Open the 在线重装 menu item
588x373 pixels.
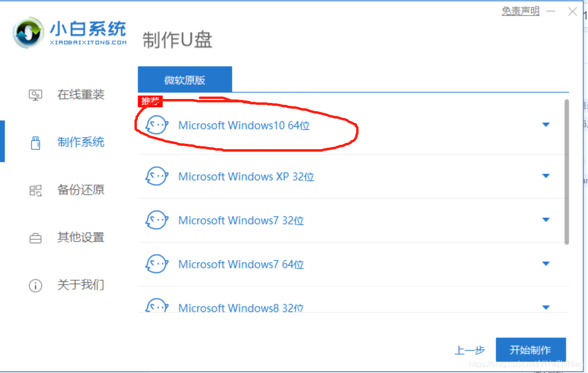pos(67,95)
